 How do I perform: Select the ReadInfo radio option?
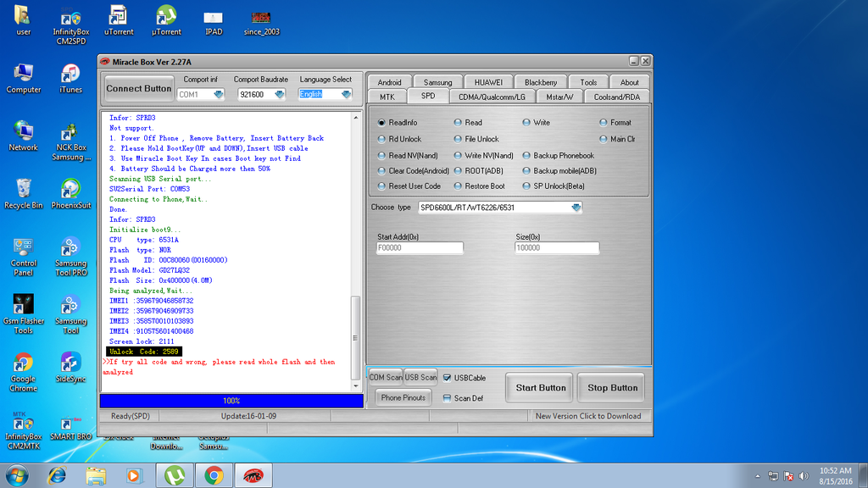point(398,123)
